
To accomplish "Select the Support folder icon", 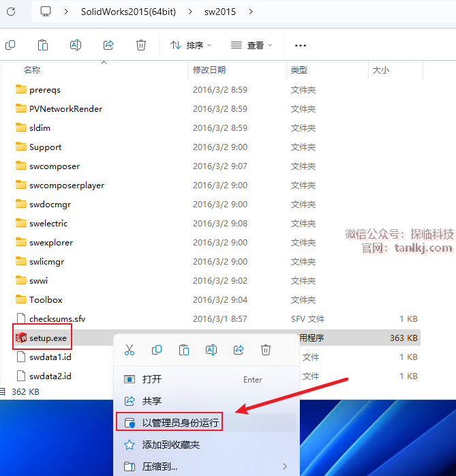I will coord(21,147).
